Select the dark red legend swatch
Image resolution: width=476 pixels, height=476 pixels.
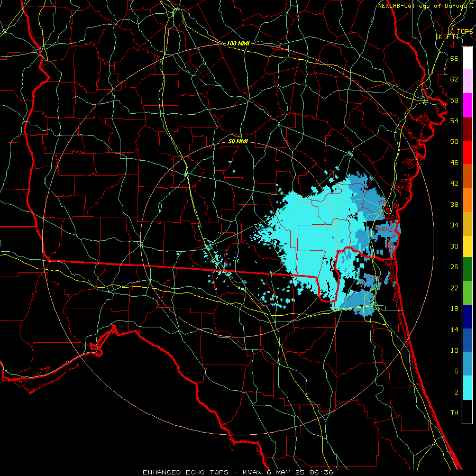(467, 129)
